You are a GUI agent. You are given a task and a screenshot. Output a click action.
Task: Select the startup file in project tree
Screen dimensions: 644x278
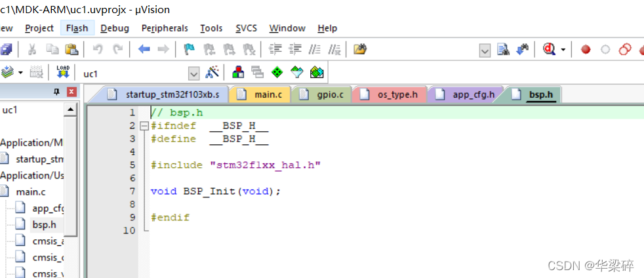pyautogui.click(x=39, y=159)
